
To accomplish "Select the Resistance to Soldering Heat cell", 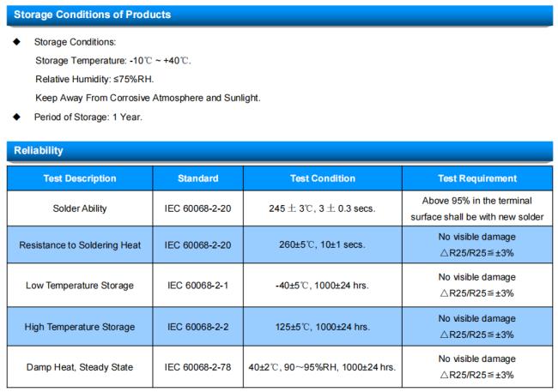I will (80, 245).
